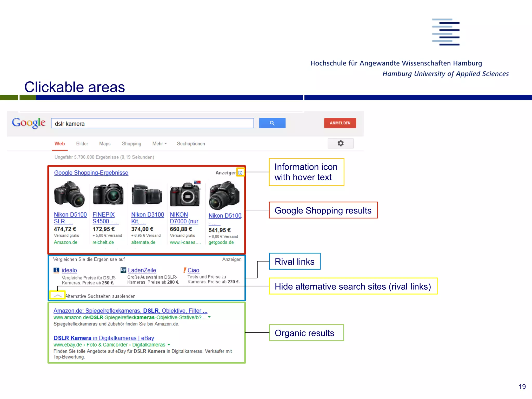The height and width of the screenshot is (399, 532).
Task: Click the LadenZeile site icon
Action: coord(123,270)
